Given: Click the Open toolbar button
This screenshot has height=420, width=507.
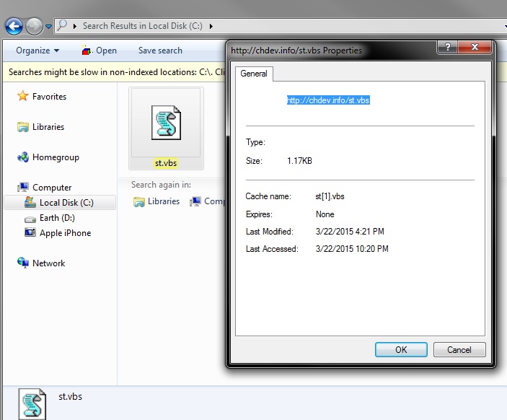Looking at the screenshot, I should 100,51.
